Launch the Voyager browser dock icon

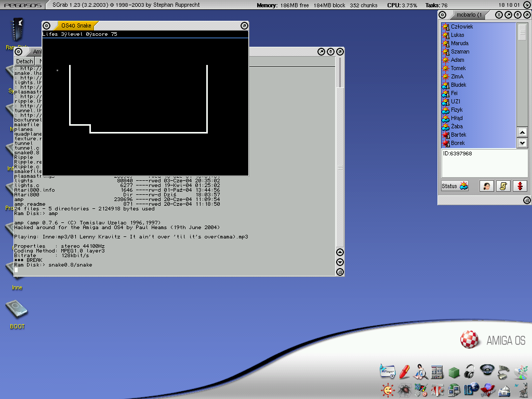click(488, 390)
